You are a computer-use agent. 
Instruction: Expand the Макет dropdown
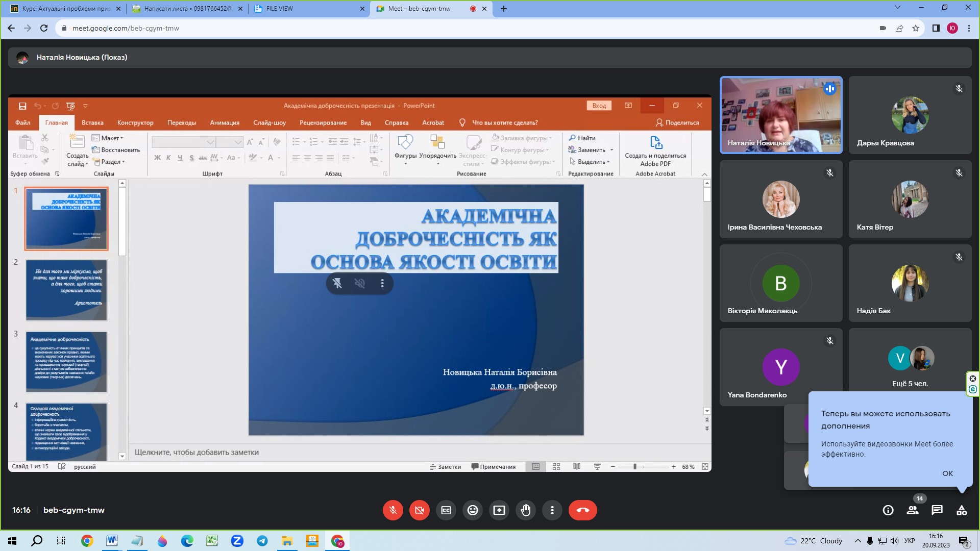coord(108,138)
